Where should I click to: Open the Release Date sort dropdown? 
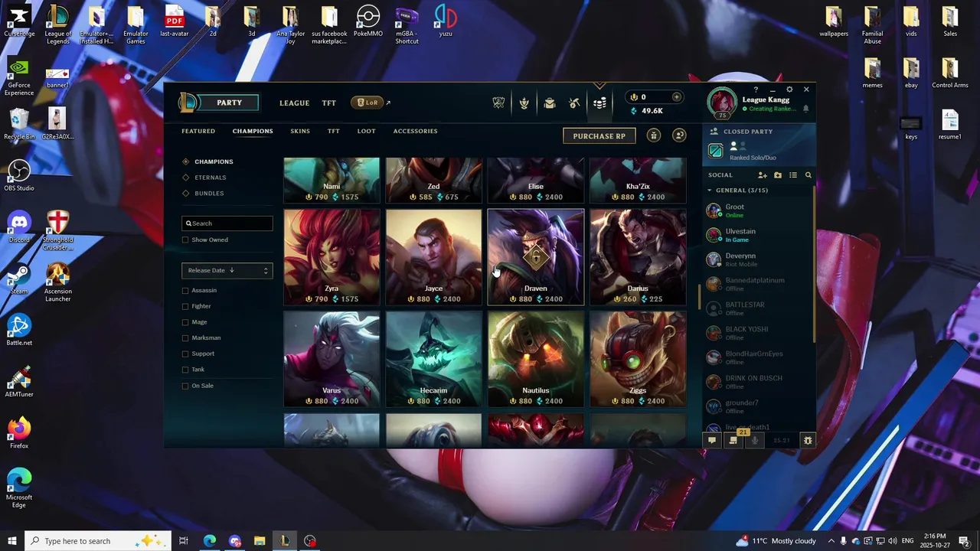tap(227, 270)
